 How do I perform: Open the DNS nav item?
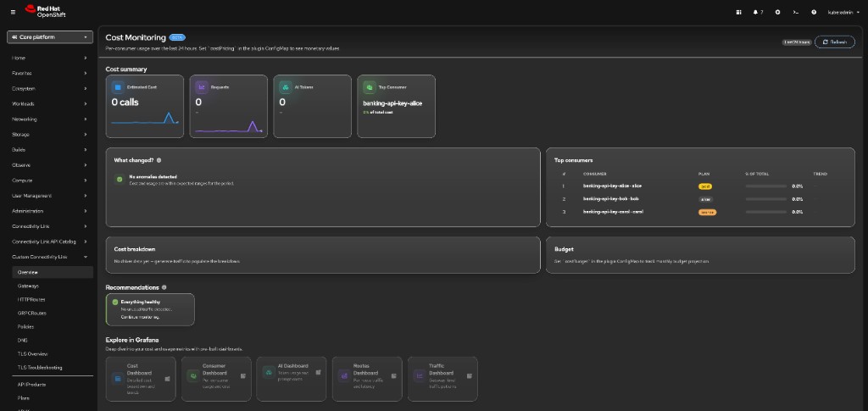pyautogui.click(x=53, y=340)
